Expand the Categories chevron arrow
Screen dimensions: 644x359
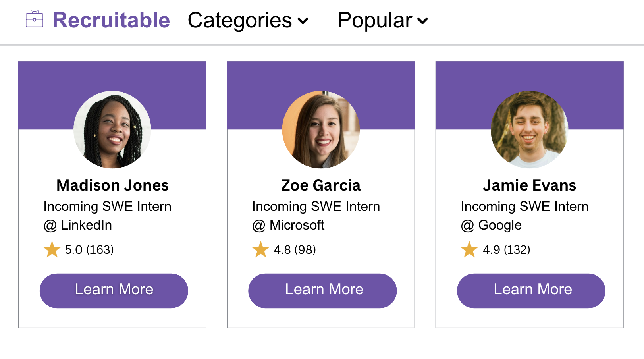coord(303,21)
